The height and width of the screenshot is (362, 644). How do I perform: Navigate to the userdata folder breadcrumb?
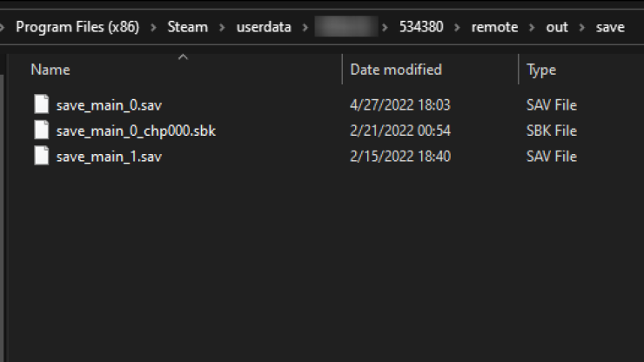264,27
